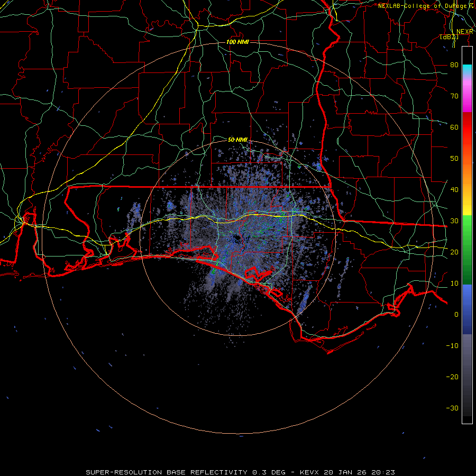Viewport: 476px width, 476px height.
Task: Click the 80 value on dBZ scale
Action: pyautogui.click(x=454, y=65)
